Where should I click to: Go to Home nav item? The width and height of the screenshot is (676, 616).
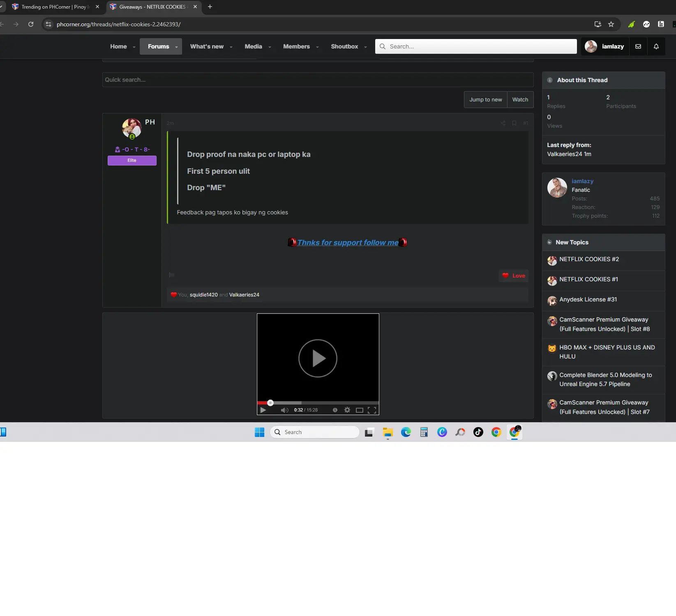(x=118, y=46)
